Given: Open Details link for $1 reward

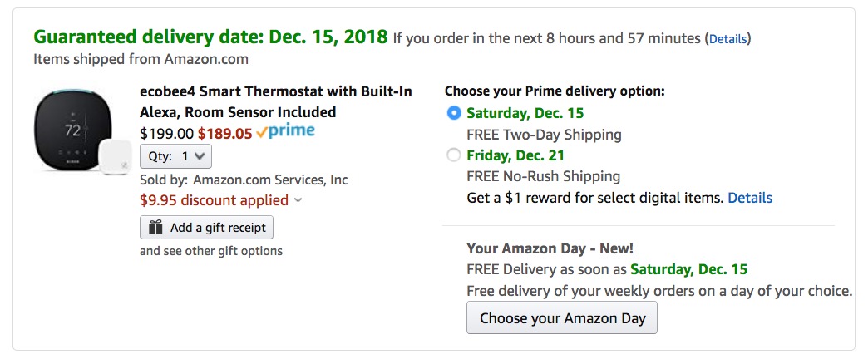Looking at the screenshot, I should point(750,198).
